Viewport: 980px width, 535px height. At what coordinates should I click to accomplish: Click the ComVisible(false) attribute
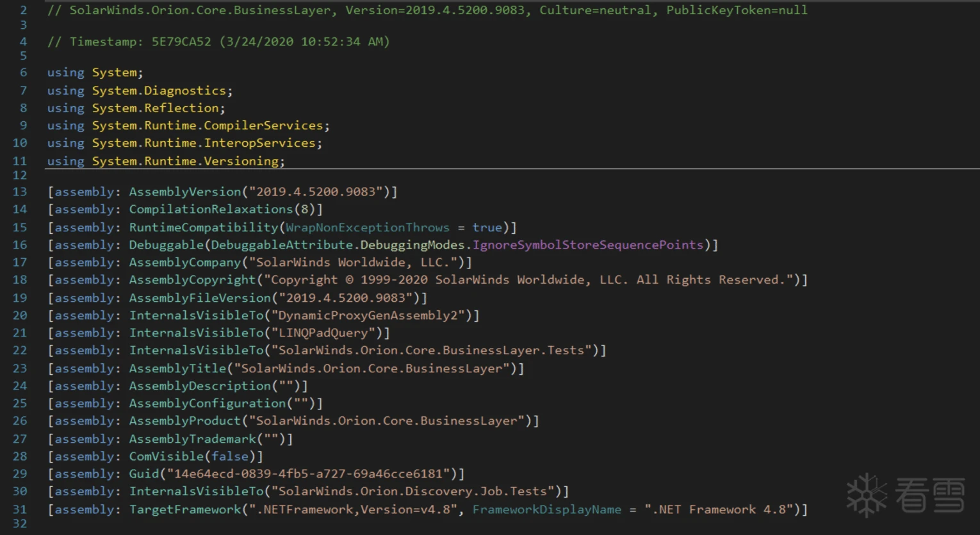tap(192, 456)
